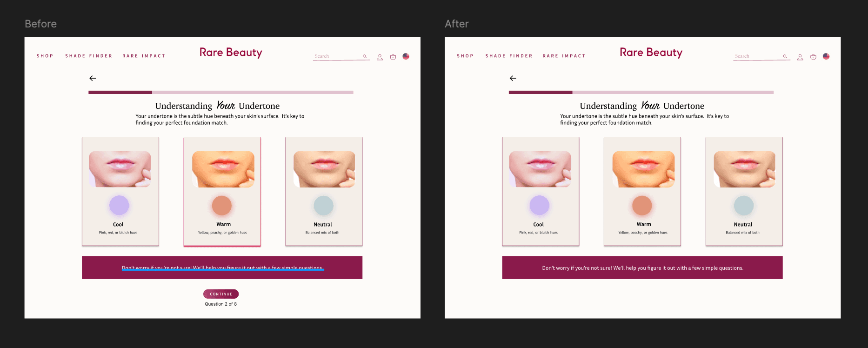Click the Cool lips photo in Before mockup
Screen dimensions: 868x348
point(120,169)
